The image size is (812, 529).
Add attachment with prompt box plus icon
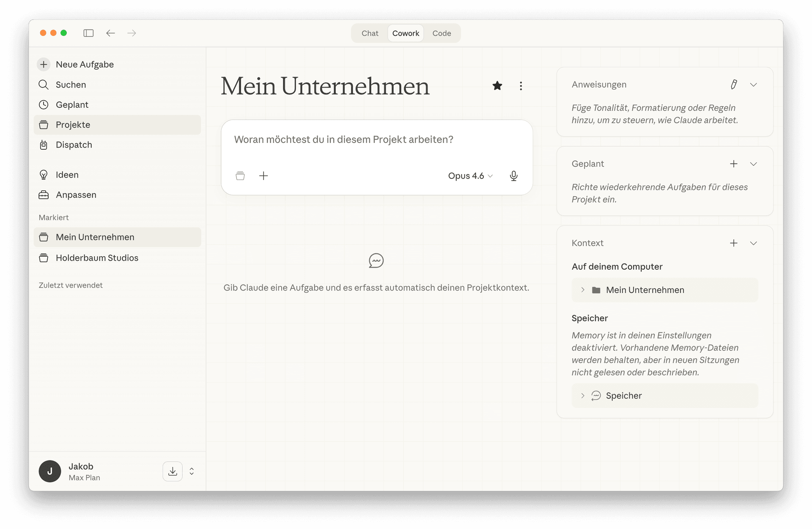pos(263,175)
